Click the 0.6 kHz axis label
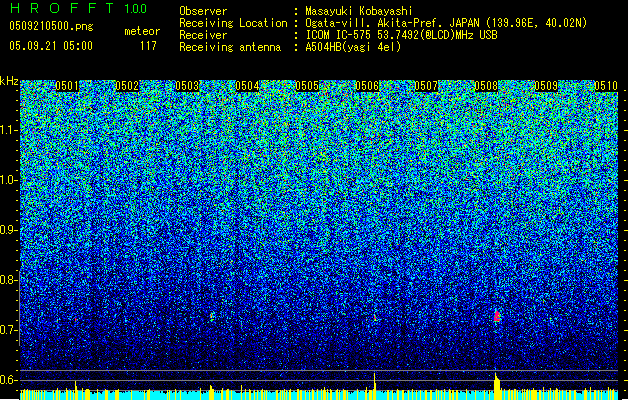 tap(9, 380)
